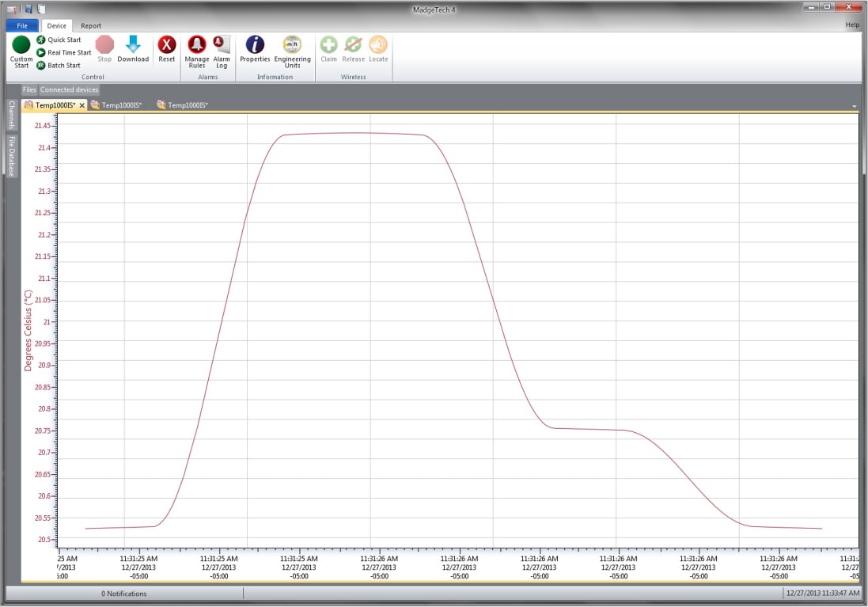
Task: Click the MadgeTech app icon in the title bar
Action: 12,9
